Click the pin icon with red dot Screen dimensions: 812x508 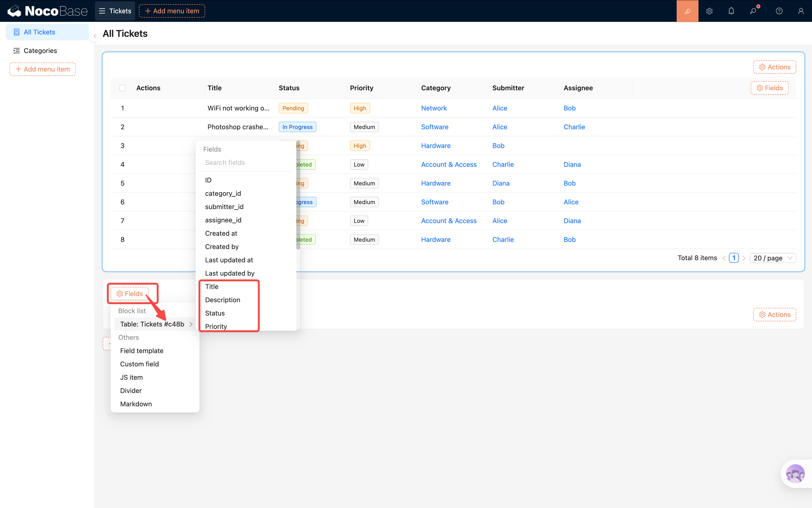click(753, 11)
